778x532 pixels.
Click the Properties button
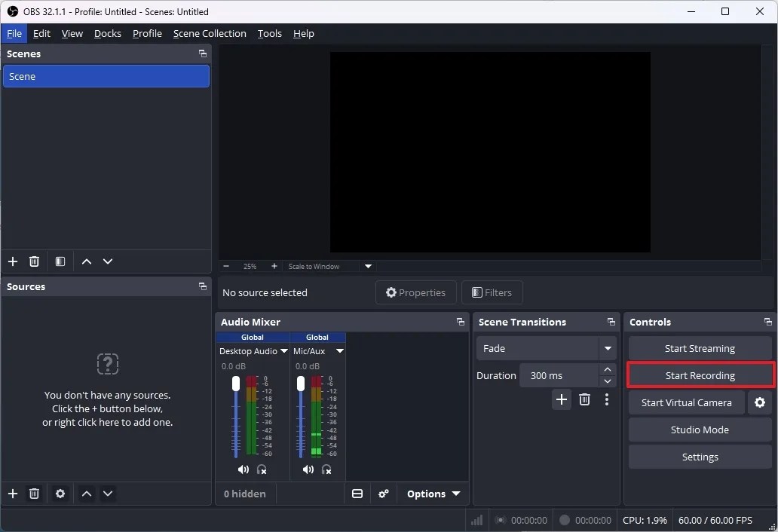tap(416, 292)
